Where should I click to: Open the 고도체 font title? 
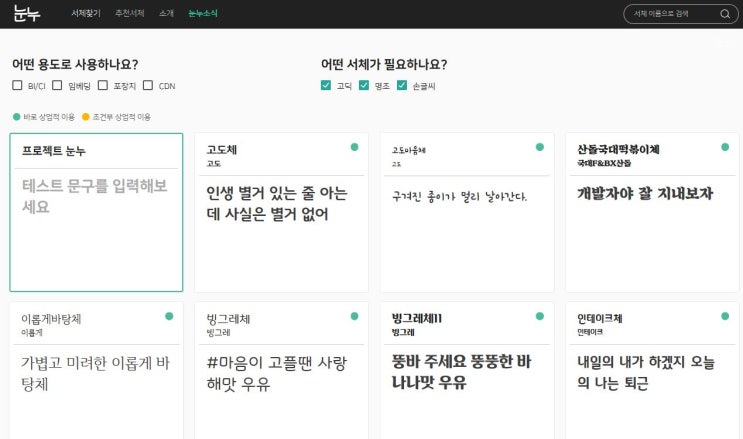click(221, 150)
